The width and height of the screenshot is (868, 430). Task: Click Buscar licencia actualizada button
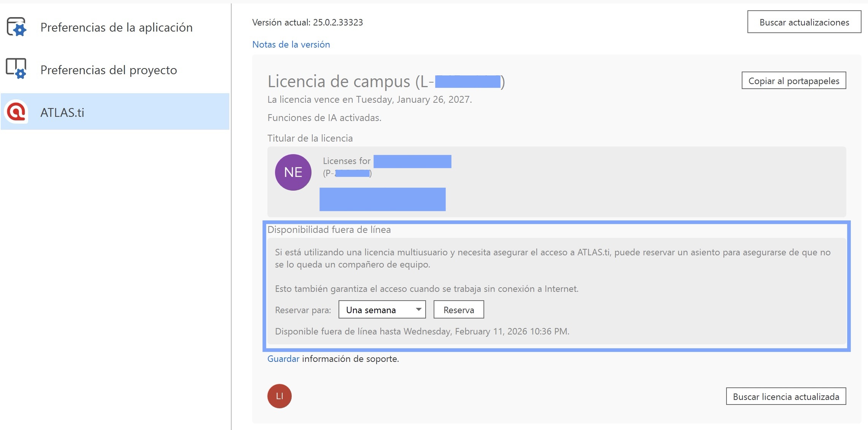[785, 397]
